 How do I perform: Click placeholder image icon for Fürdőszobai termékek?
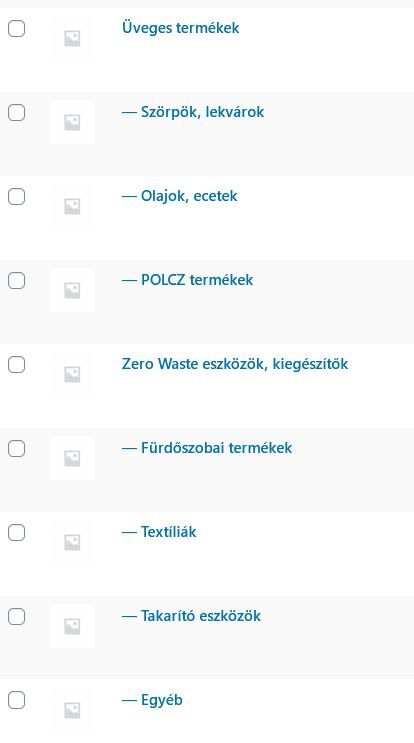(x=72, y=458)
